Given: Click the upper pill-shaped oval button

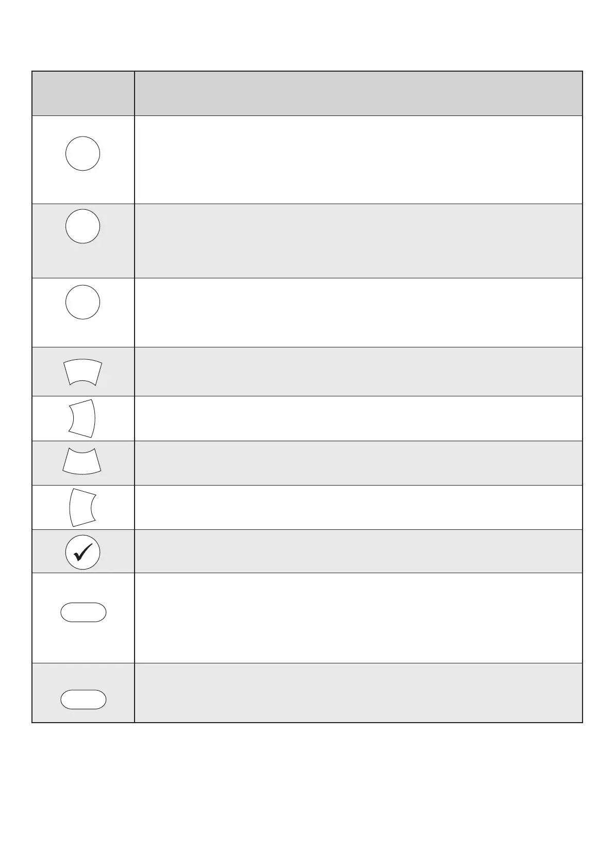Looking at the screenshot, I should (84, 612).
